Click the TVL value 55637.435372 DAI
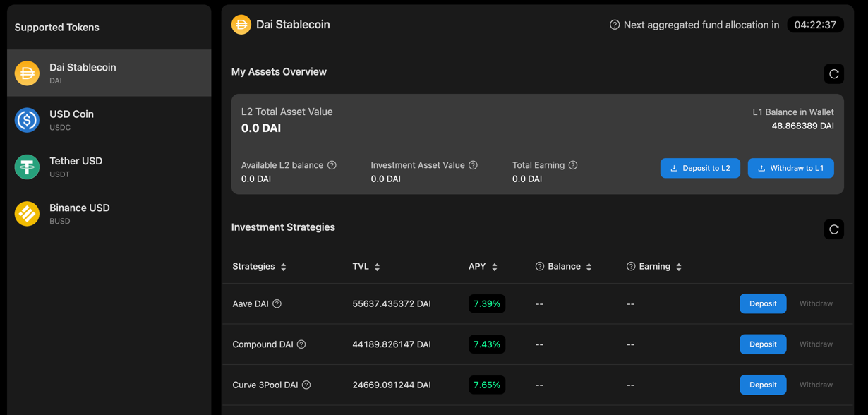Viewport: 868px width, 415px height. (x=392, y=304)
